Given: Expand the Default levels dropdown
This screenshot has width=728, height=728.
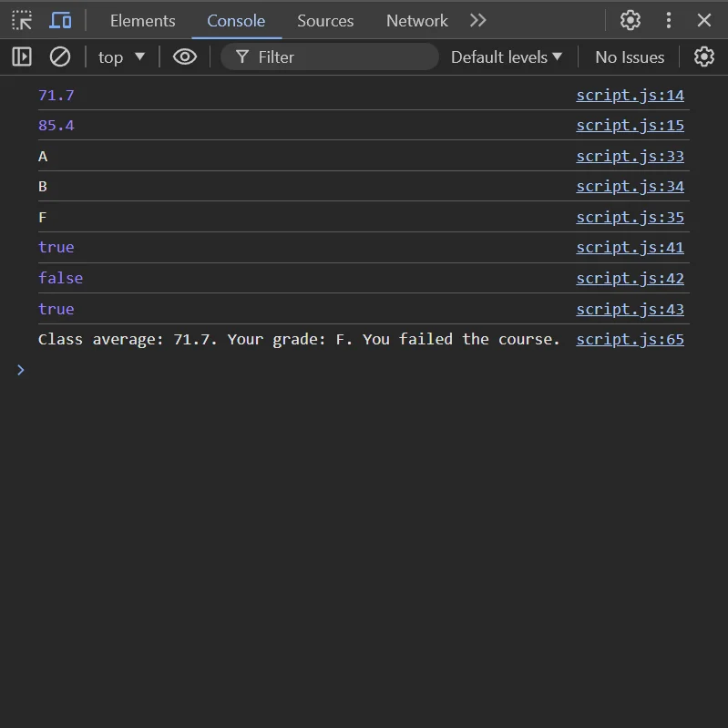Looking at the screenshot, I should 507,57.
